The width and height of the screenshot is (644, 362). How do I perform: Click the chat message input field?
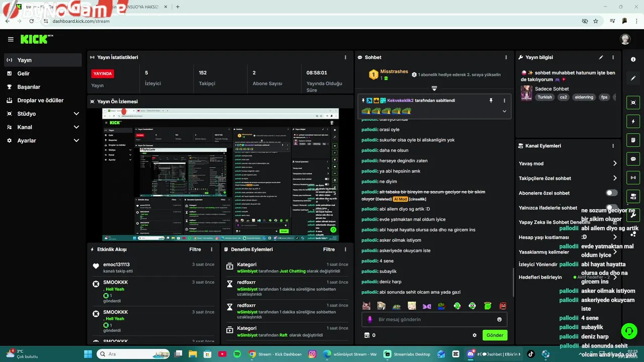[434, 319]
